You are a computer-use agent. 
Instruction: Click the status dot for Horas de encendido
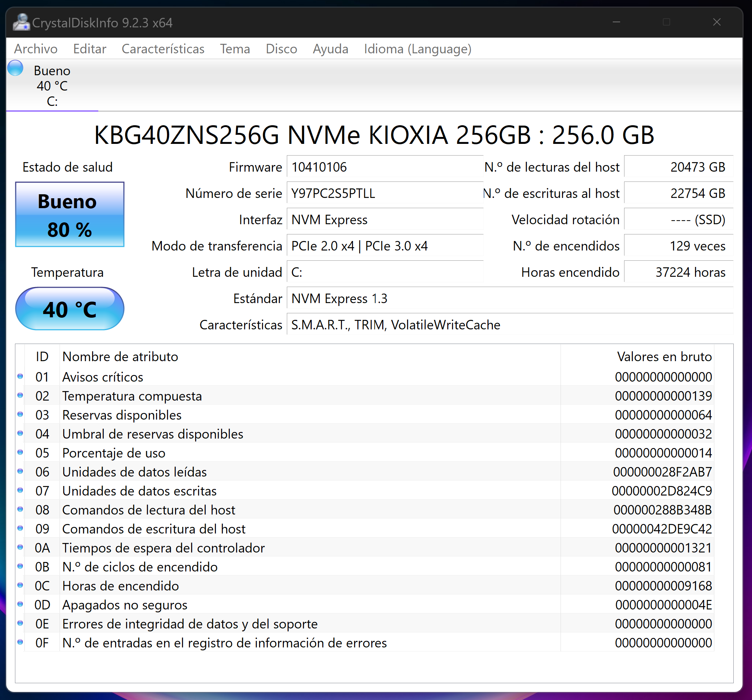tap(20, 585)
